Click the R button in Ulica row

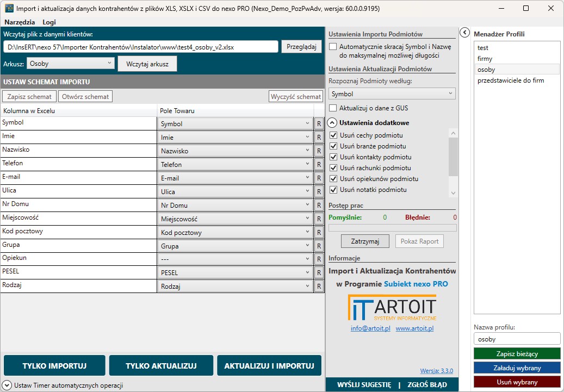pyautogui.click(x=319, y=192)
